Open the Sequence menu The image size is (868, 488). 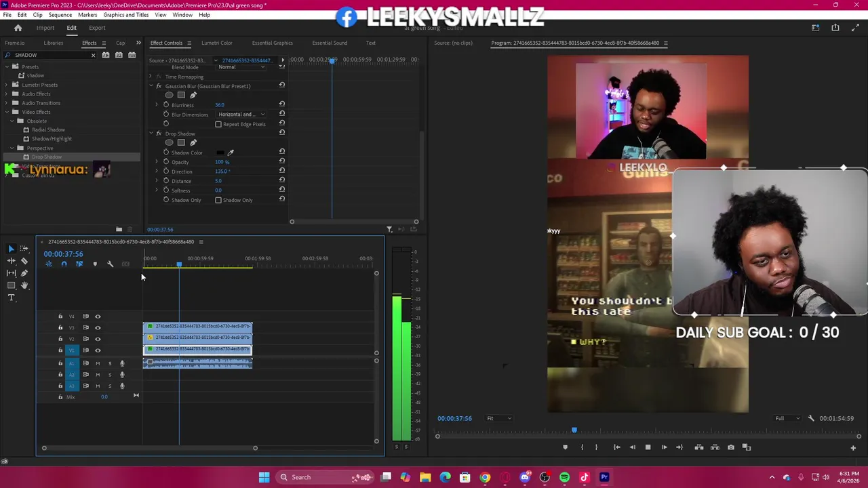60,15
